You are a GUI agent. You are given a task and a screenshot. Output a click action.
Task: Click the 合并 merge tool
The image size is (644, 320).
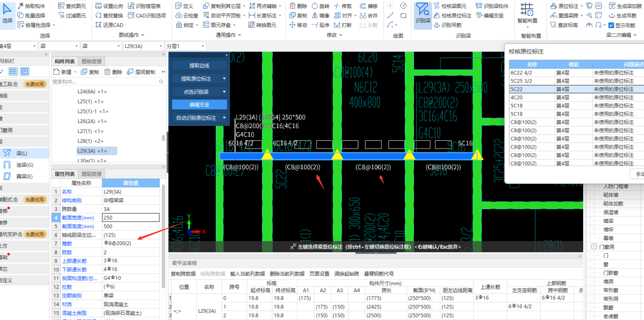[369, 15]
